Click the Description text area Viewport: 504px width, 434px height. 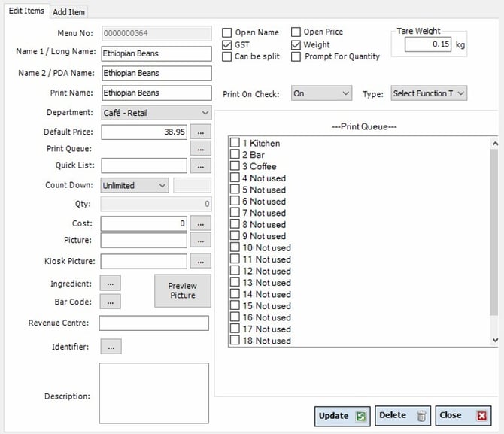pos(154,393)
